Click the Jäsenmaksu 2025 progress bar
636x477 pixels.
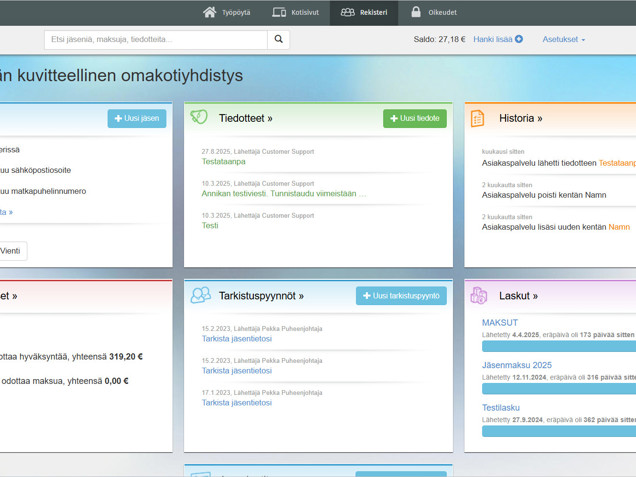[558, 389]
